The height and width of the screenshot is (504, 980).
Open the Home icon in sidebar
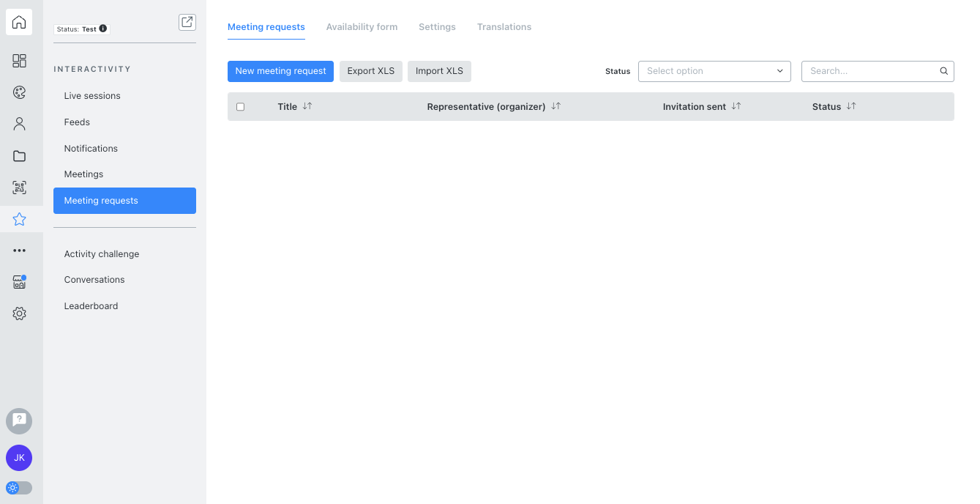tap(19, 22)
